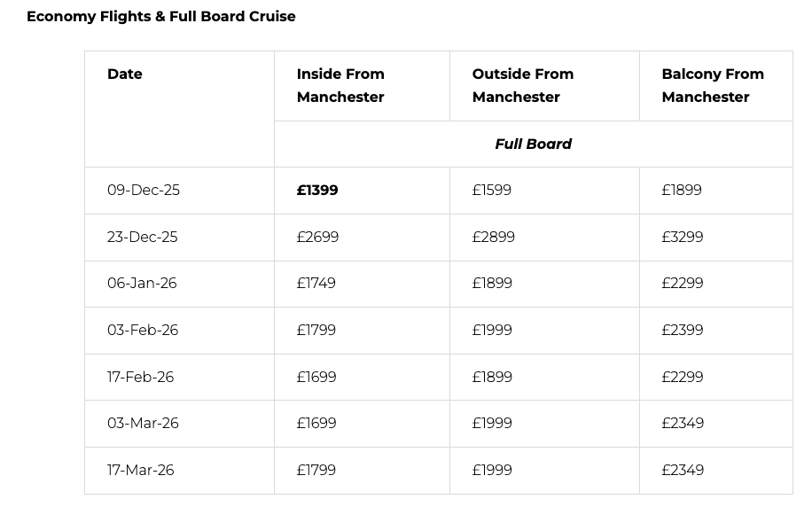Click the £1749 inside price

point(316,284)
